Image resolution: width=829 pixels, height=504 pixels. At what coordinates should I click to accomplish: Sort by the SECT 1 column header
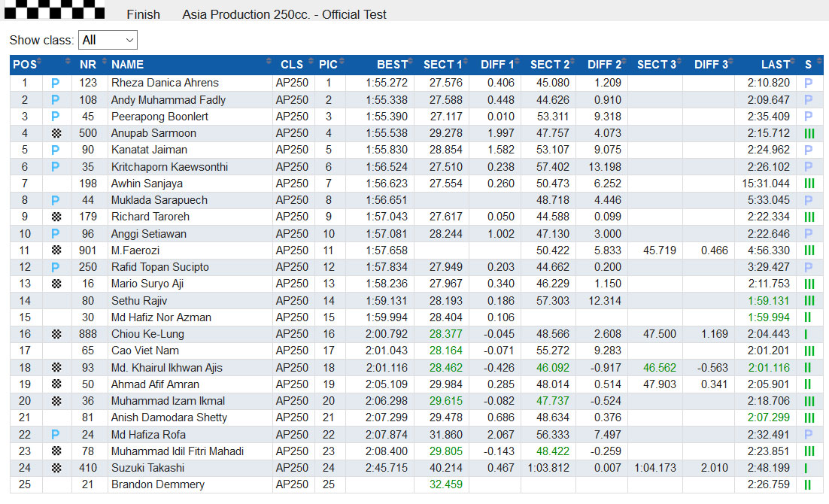click(x=442, y=65)
